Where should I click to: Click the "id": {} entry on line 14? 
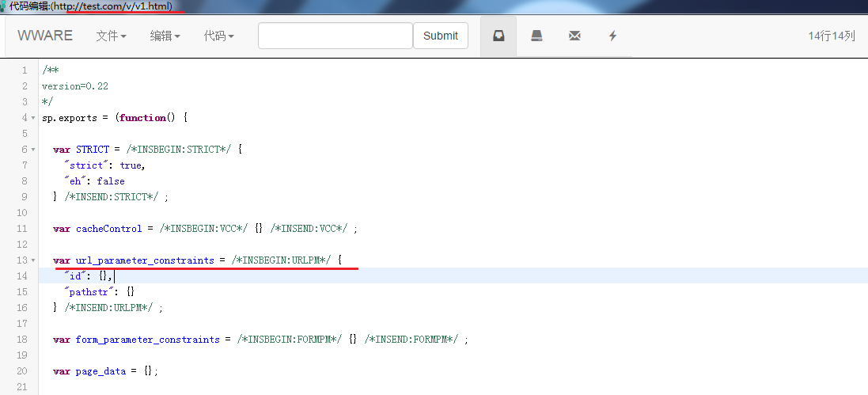pos(89,276)
